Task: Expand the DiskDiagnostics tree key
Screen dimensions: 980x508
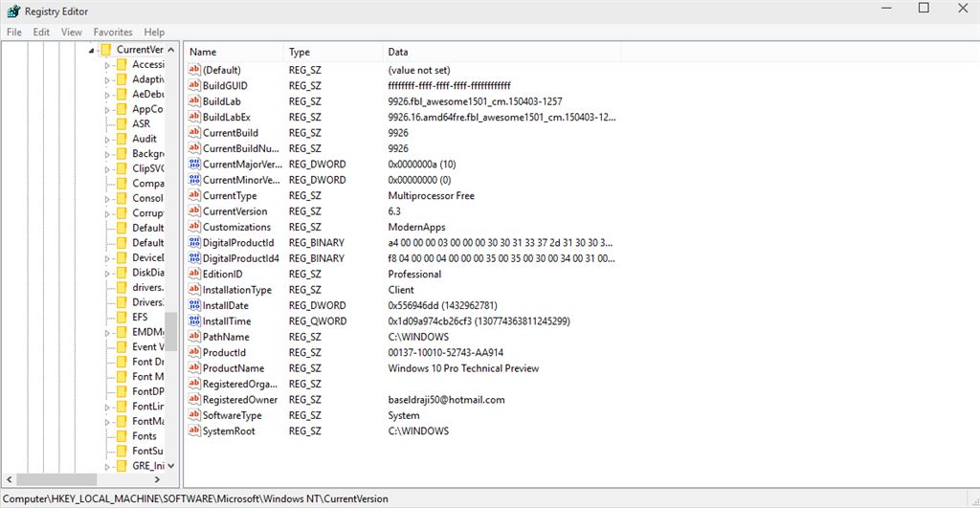Action: (107, 273)
